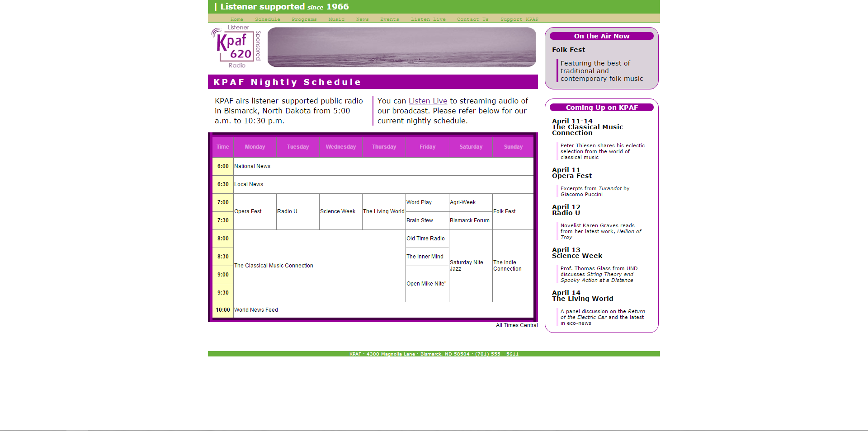Select the News navigation link

[x=363, y=19]
